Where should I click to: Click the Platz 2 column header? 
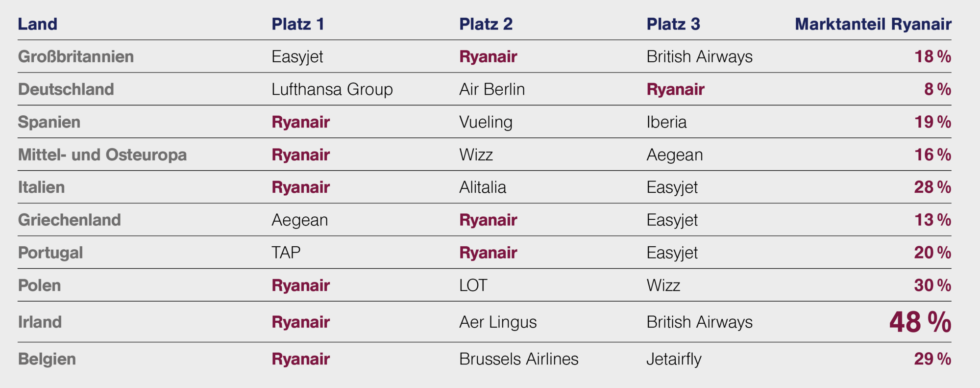tap(486, 24)
